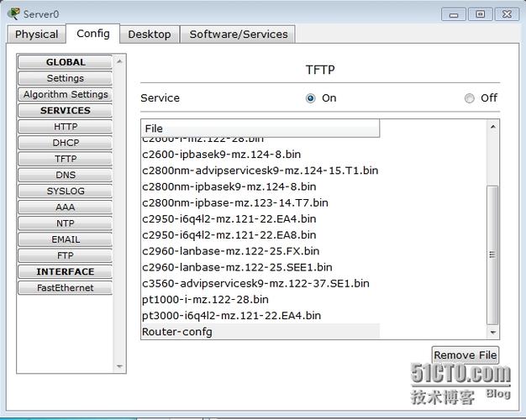Select c2960-lanbase-mz.122-25.FX.bin file
Viewport: 526px width, 420px height.
point(260,251)
